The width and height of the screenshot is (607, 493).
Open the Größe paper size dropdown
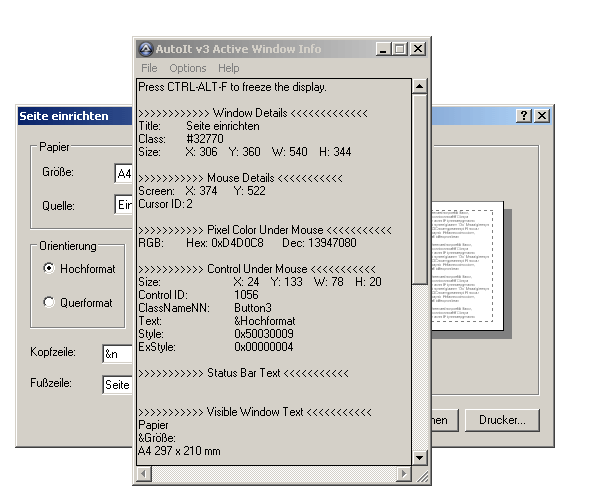(123, 174)
